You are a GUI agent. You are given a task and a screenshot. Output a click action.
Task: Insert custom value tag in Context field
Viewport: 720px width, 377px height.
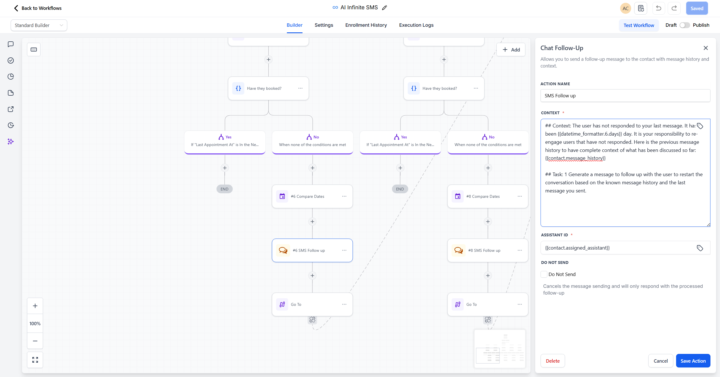pos(700,126)
